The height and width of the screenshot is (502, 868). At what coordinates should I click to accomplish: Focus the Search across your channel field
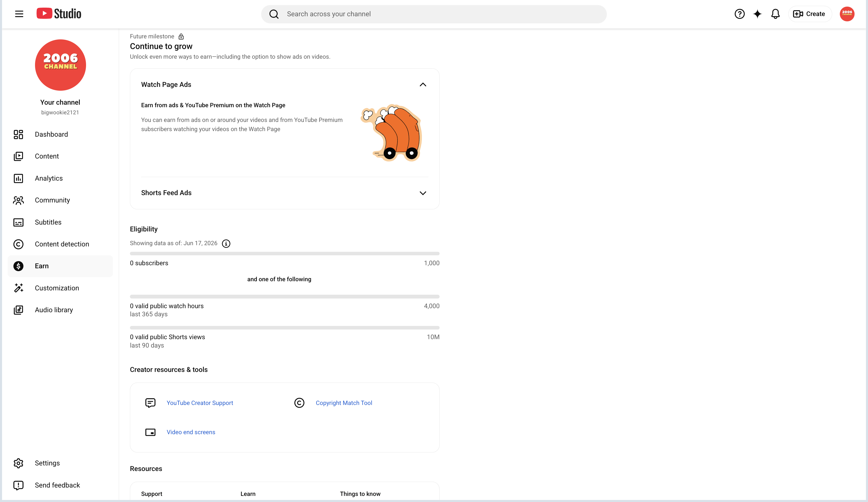434,14
